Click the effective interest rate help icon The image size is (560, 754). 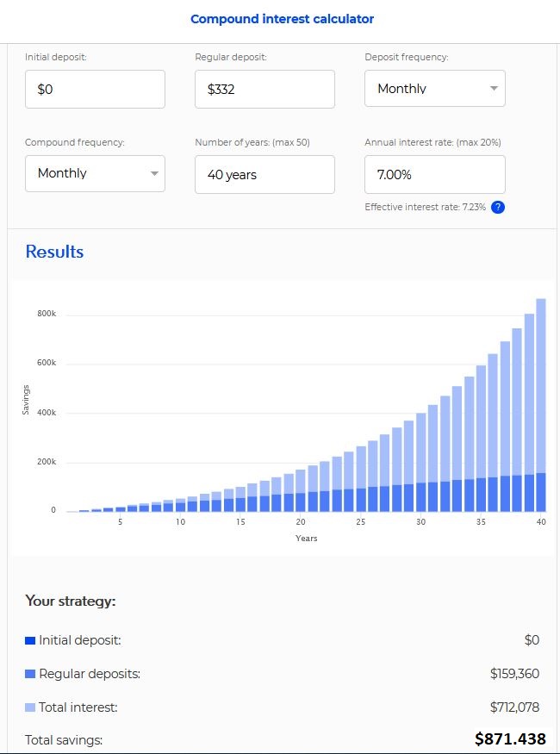(x=497, y=208)
